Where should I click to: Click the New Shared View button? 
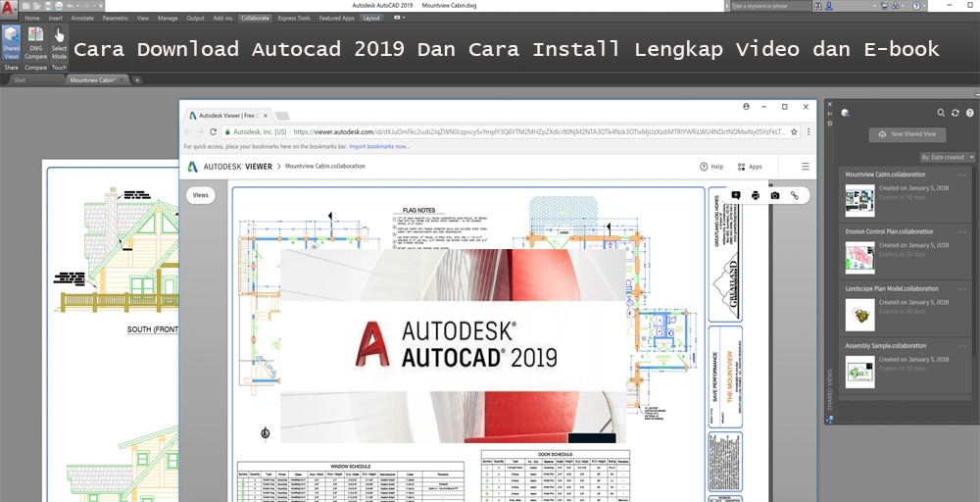click(907, 134)
